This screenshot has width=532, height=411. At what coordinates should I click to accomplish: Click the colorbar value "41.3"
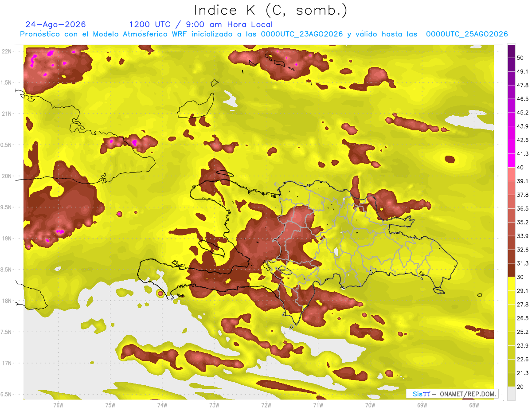(522, 154)
